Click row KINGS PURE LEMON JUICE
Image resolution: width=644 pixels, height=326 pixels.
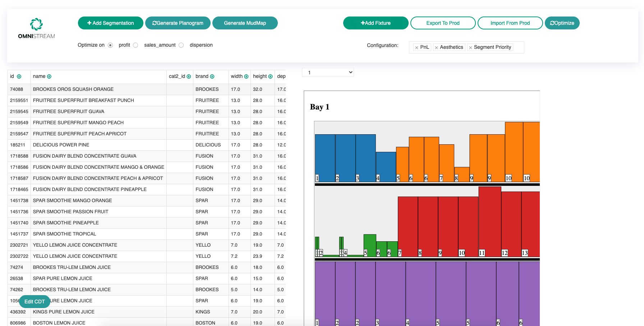coord(147,312)
